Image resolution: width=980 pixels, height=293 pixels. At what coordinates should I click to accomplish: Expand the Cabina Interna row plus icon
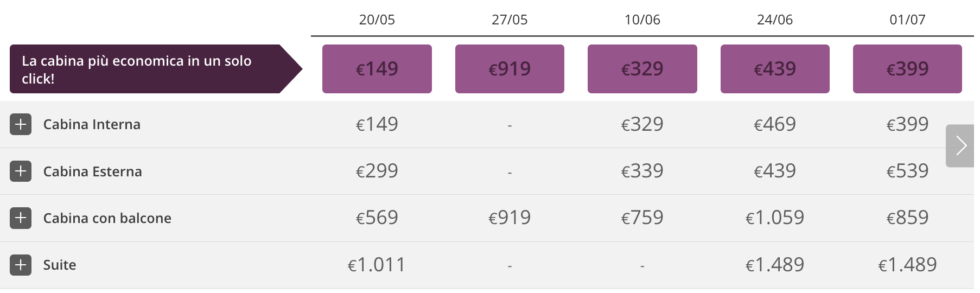[21, 124]
